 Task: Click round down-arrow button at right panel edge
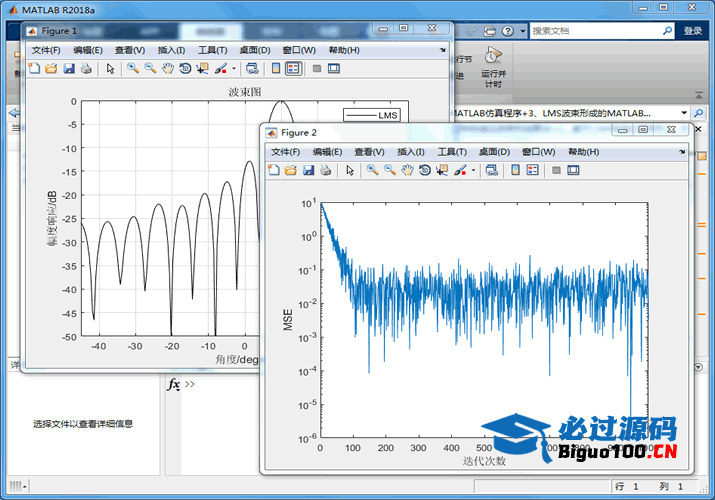[699, 367]
